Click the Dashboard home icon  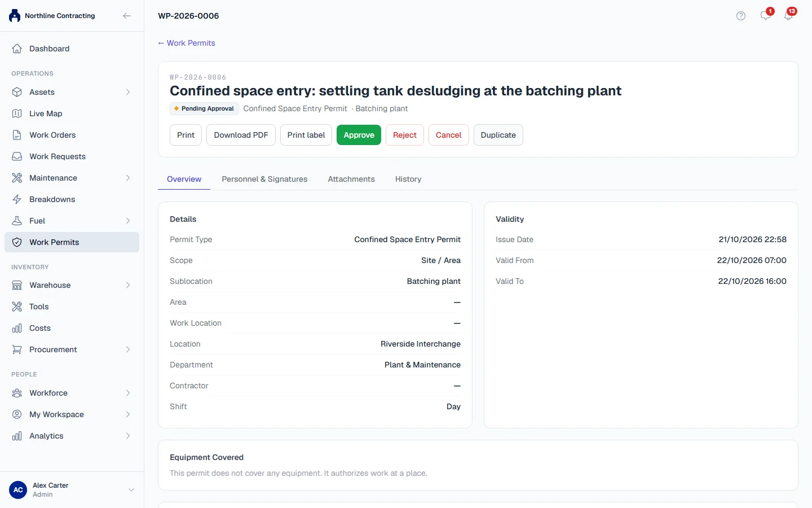(x=17, y=49)
